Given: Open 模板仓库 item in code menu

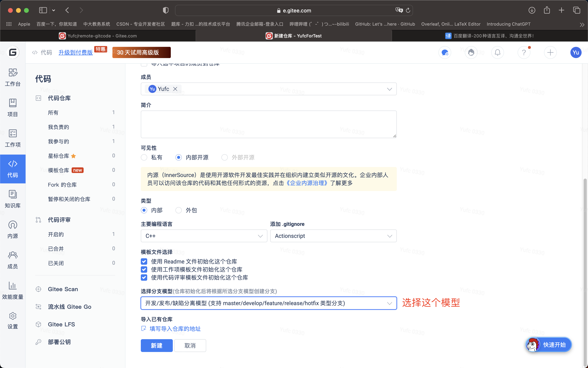Looking at the screenshot, I should pos(59,170).
